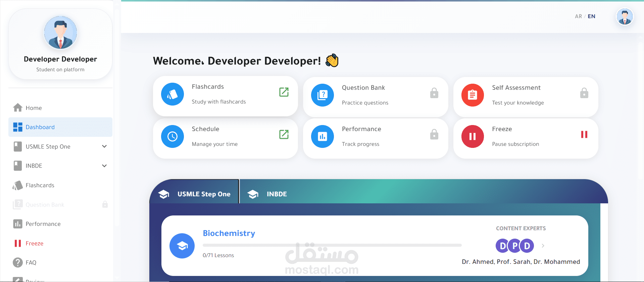This screenshot has width=644, height=282.
Task: Click the Performance chart icon in sidebar
Action: (18, 224)
